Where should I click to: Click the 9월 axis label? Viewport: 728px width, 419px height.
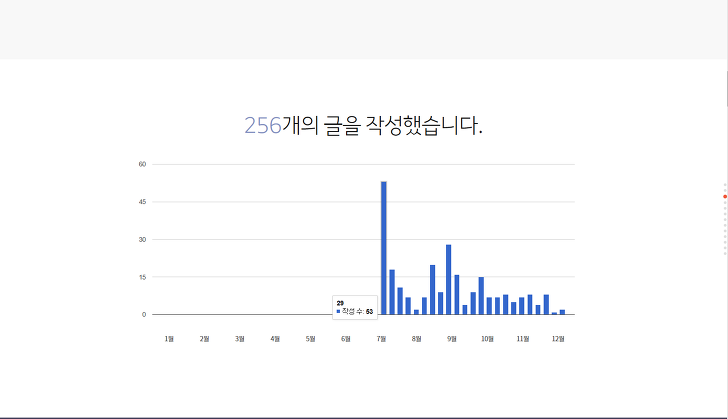click(452, 339)
